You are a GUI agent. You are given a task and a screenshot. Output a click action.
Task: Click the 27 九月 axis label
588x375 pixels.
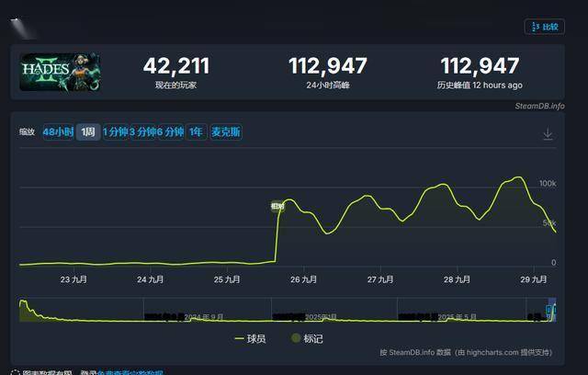[380, 279]
